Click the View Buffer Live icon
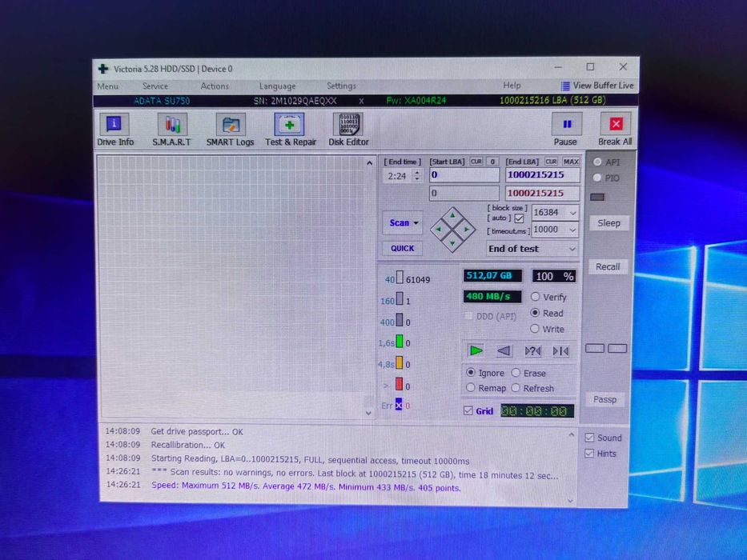 565,86
